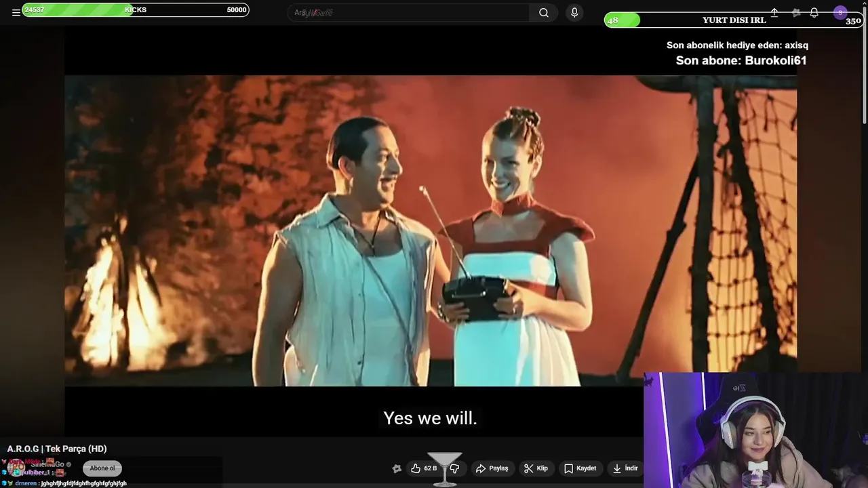Click the upload/create arrow icon
Image resolution: width=868 pixels, height=488 pixels.
[774, 13]
